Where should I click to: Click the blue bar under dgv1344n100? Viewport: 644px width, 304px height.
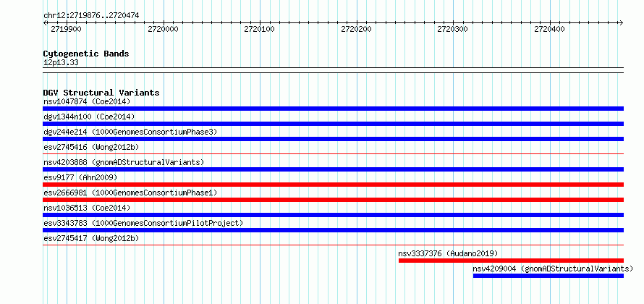[x=333, y=124]
